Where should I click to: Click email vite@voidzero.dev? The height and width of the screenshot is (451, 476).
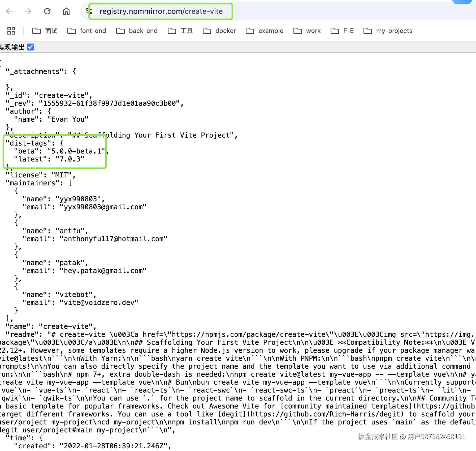click(99, 303)
